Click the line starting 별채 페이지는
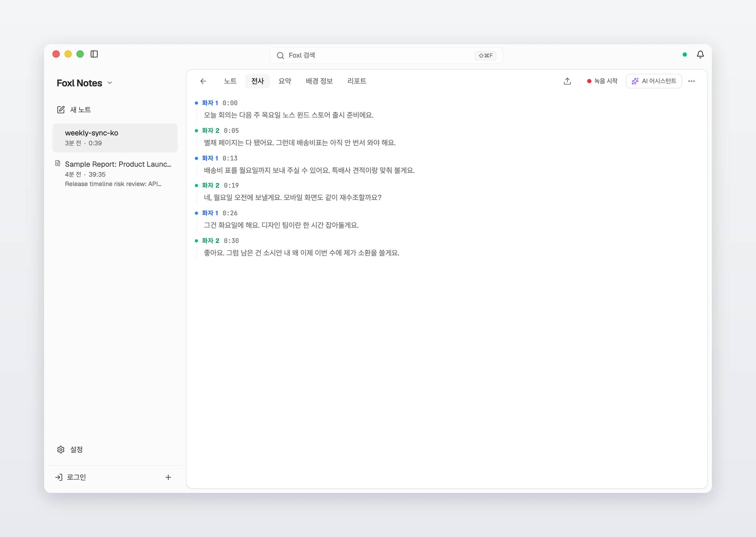 pyautogui.click(x=300, y=142)
